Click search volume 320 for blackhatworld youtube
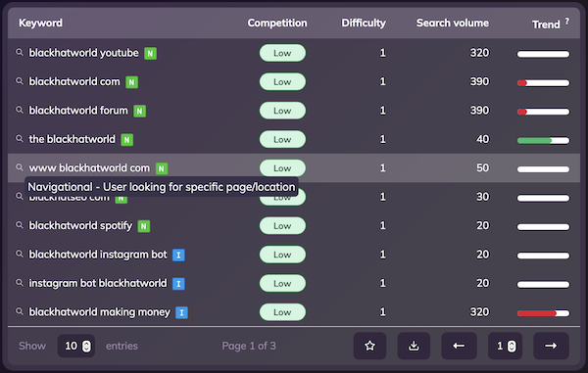This screenshot has height=373, width=588. pyautogui.click(x=479, y=53)
